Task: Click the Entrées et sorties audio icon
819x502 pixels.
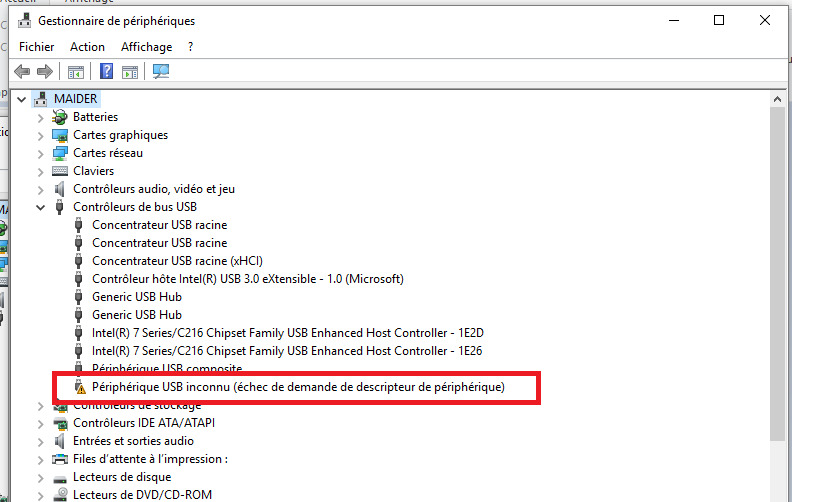Action: click(60, 441)
